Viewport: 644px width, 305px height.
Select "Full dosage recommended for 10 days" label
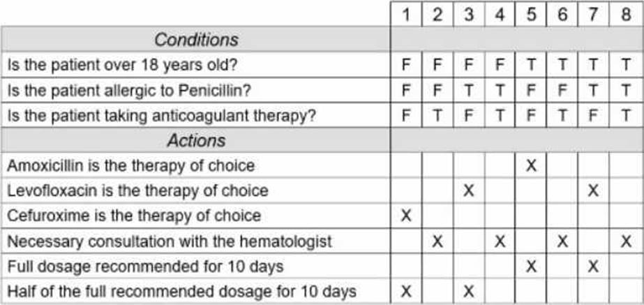tap(145, 266)
